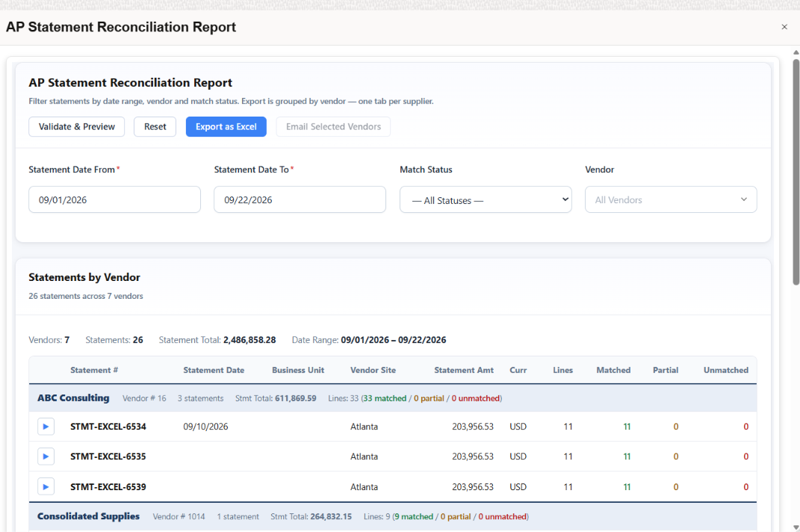This screenshot has height=532, width=800.
Task: Click the Vendor # 1014 label
Action: click(x=179, y=517)
